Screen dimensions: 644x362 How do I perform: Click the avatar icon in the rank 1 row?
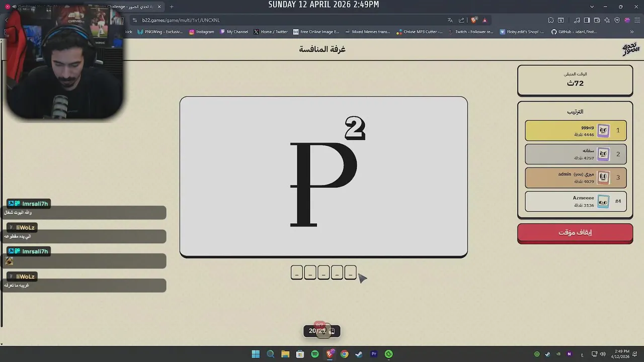603,131
